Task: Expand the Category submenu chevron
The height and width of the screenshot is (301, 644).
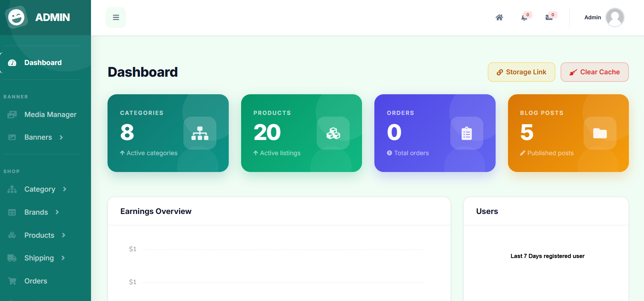Action: [x=65, y=189]
